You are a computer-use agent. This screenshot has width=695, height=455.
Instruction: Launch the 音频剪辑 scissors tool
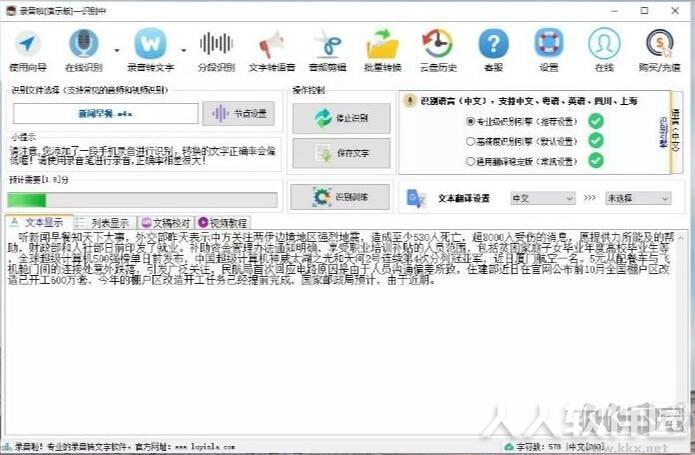(328, 50)
